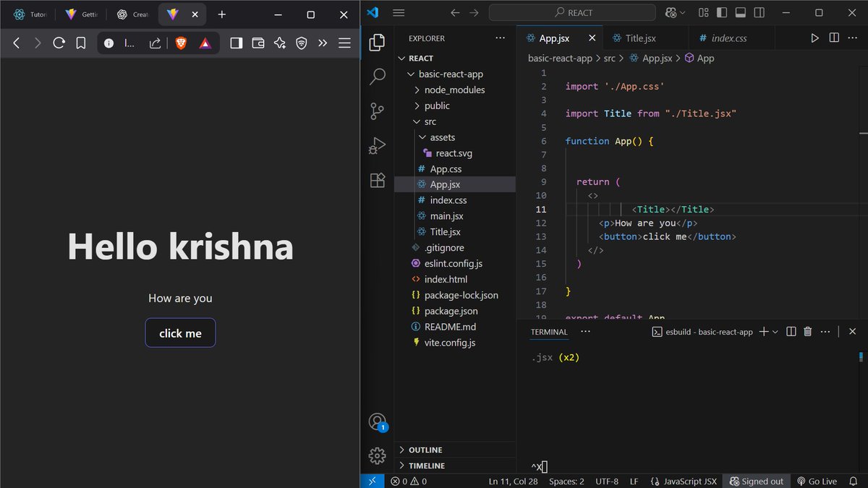This screenshot has height=488, width=868.
Task: Collapse the basic-react-app folder
Action: [455, 74]
